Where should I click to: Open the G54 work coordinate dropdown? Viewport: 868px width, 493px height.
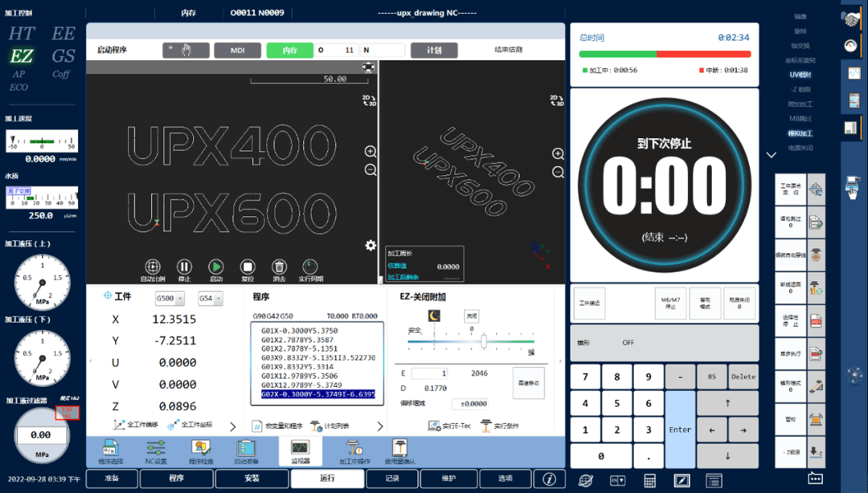coord(211,298)
